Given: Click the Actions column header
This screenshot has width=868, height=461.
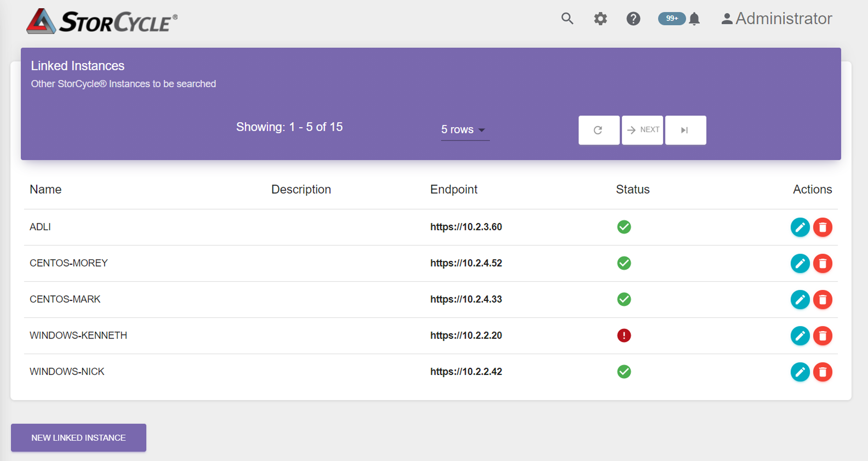Looking at the screenshot, I should [812, 189].
